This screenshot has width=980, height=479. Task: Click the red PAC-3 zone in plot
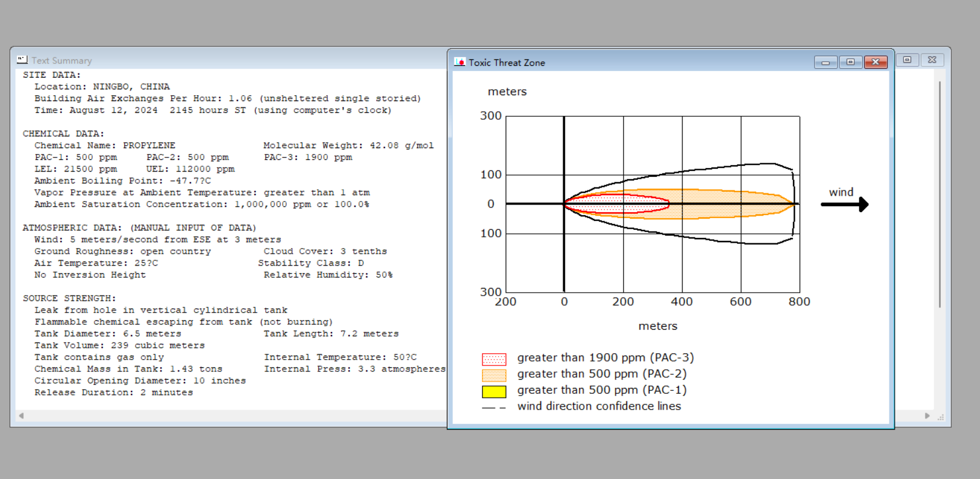[x=617, y=203]
